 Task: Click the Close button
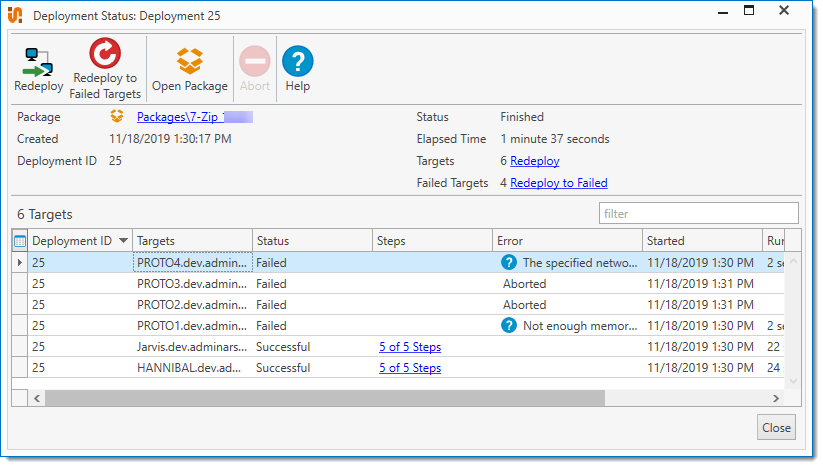tap(776, 427)
